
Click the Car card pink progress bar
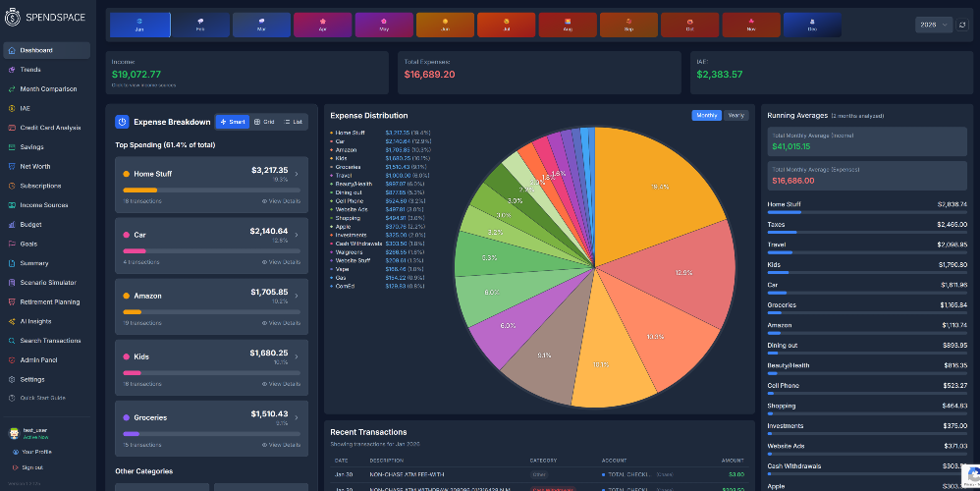pyautogui.click(x=212, y=251)
